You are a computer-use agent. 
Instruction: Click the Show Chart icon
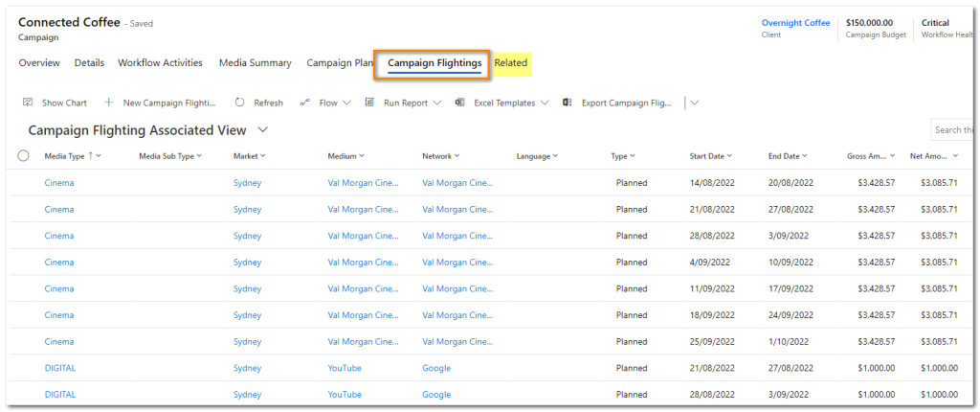click(x=28, y=103)
